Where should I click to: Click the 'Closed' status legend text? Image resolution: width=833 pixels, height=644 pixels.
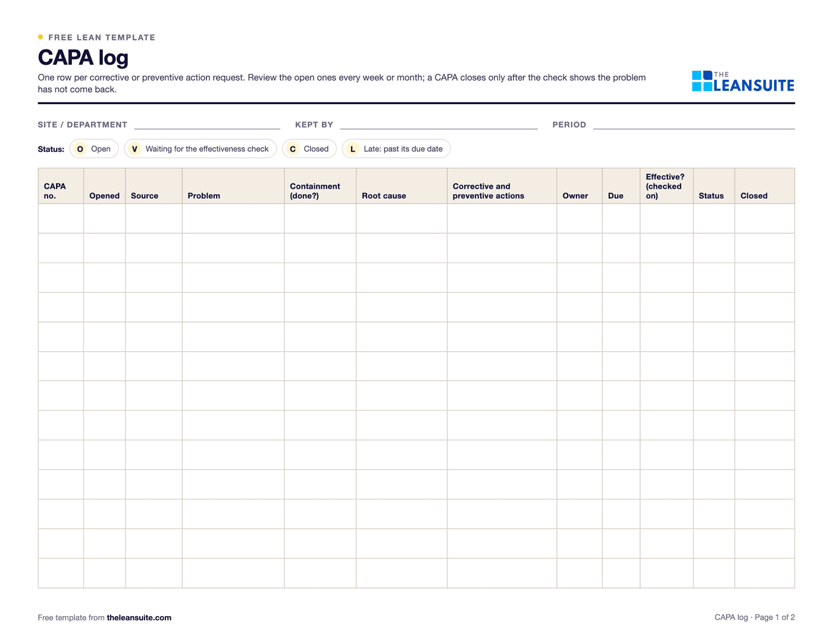click(x=316, y=149)
